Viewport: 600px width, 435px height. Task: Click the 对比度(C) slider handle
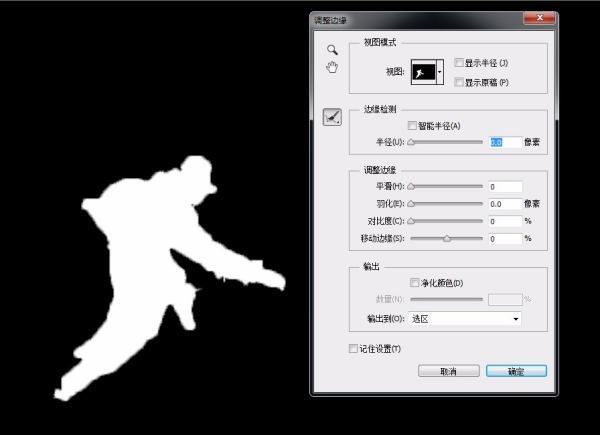pyautogui.click(x=411, y=221)
